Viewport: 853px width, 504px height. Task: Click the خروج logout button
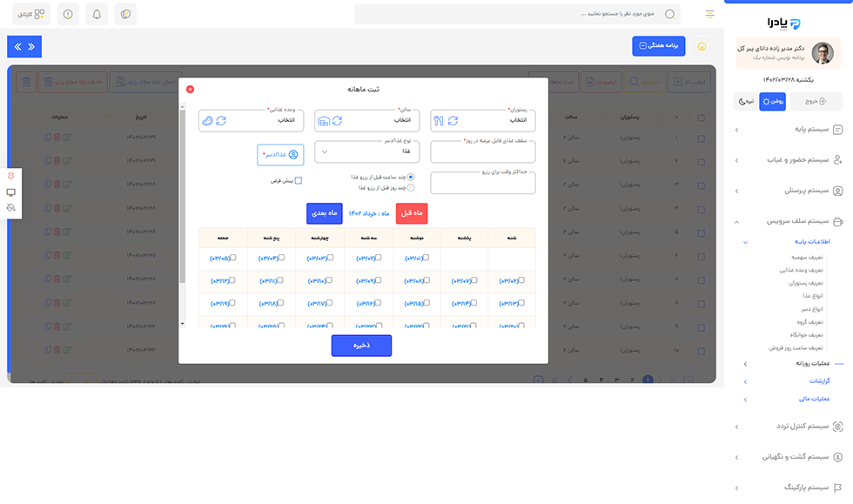[x=816, y=101]
